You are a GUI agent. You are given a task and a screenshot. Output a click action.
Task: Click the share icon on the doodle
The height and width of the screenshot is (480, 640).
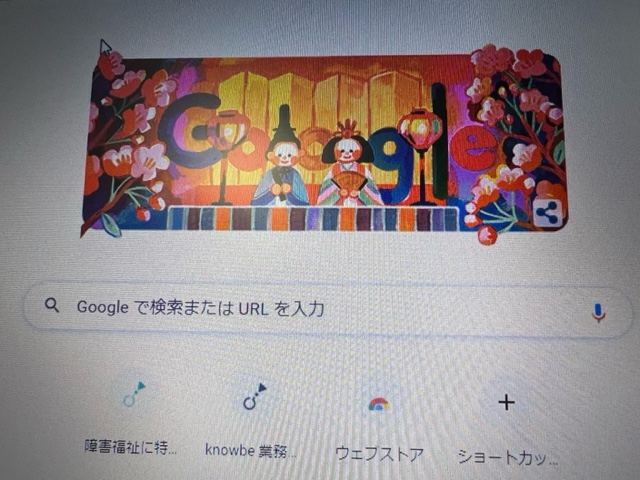click(x=548, y=213)
